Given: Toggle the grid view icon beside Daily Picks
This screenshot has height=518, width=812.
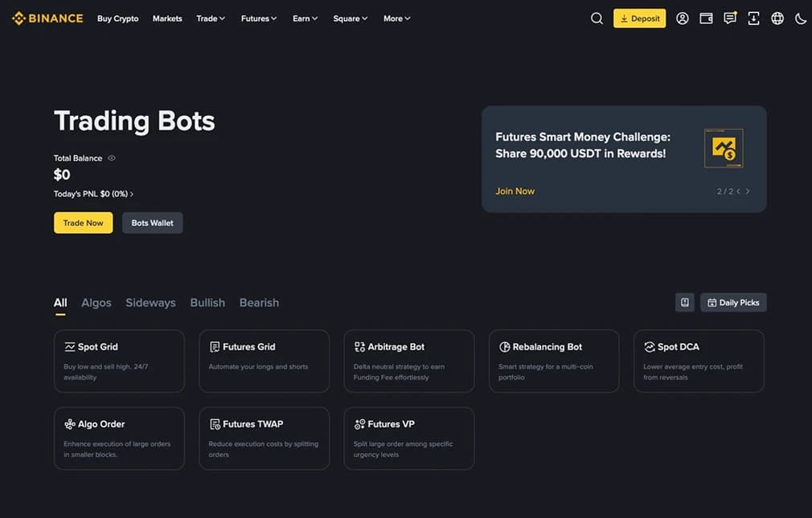Looking at the screenshot, I should tap(684, 302).
